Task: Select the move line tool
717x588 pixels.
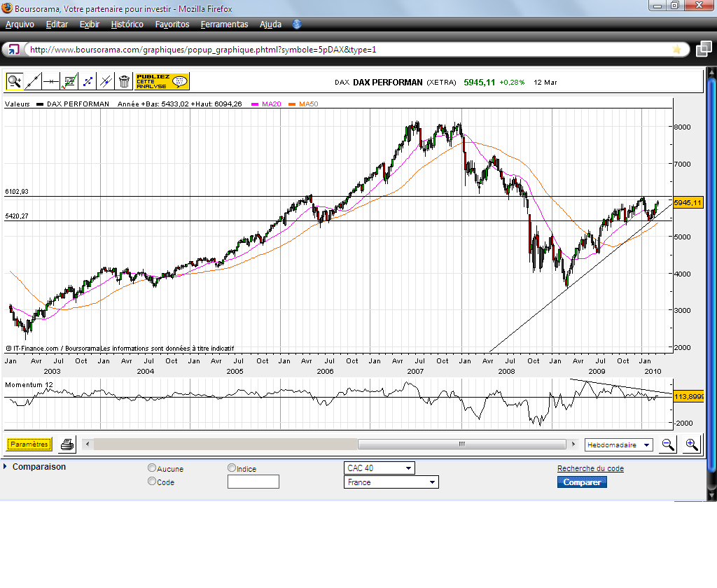Action: [88, 82]
